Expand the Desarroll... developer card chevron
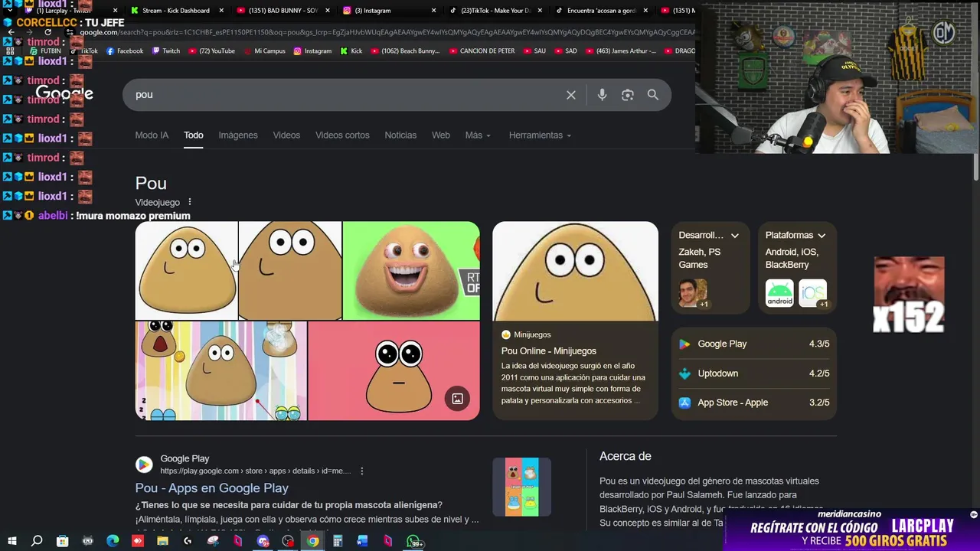The width and height of the screenshot is (980, 551). click(735, 236)
